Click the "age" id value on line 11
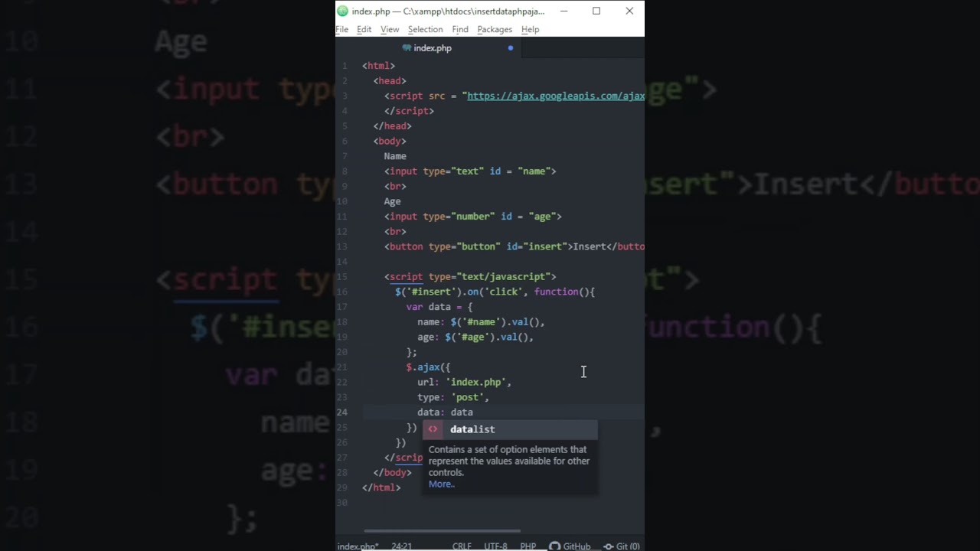 pyautogui.click(x=542, y=217)
